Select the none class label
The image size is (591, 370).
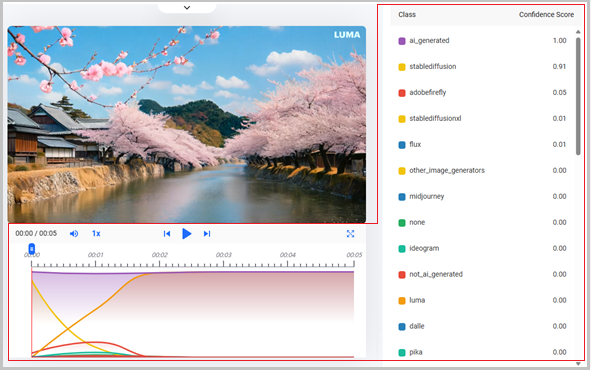tap(417, 222)
